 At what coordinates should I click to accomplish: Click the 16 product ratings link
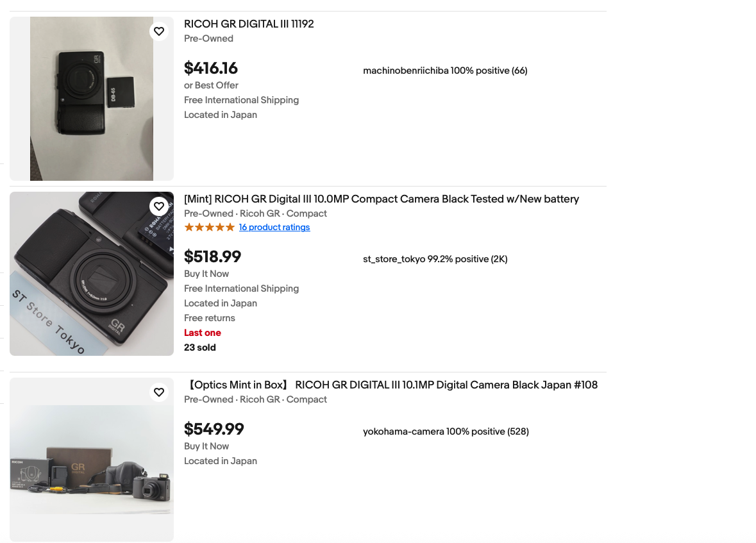tap(274, 228)
